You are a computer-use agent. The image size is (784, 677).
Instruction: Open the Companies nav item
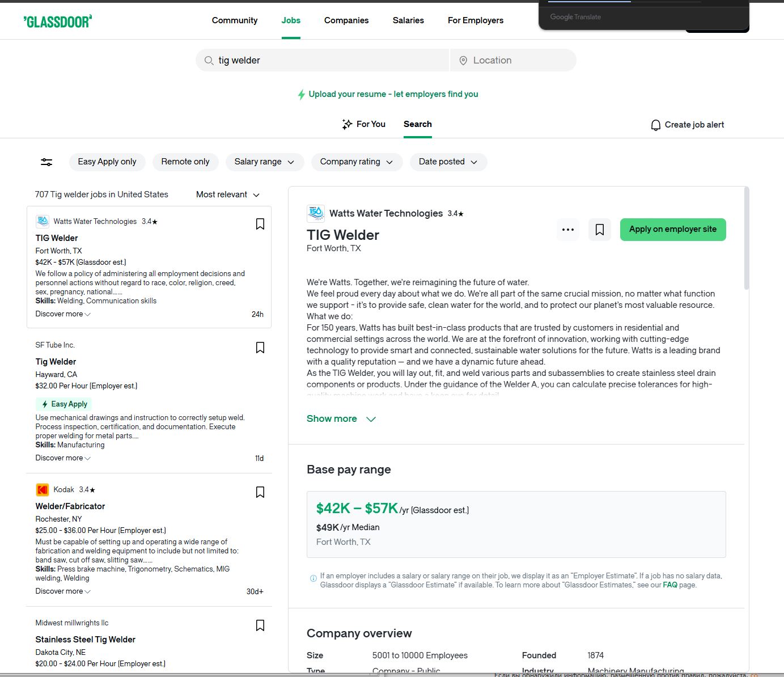tap(346, 20)
